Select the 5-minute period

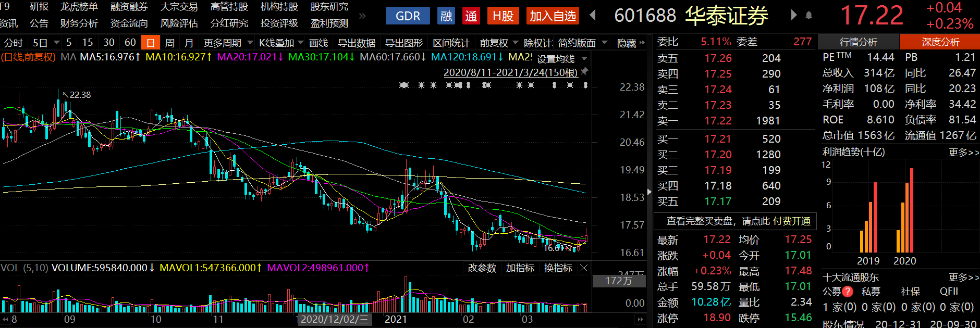[69, 43]
